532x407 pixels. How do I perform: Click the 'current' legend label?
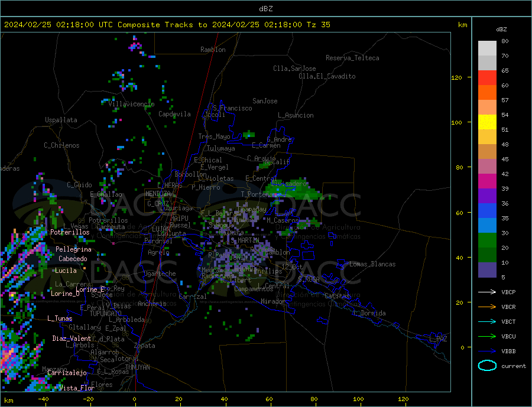[514, 366]
